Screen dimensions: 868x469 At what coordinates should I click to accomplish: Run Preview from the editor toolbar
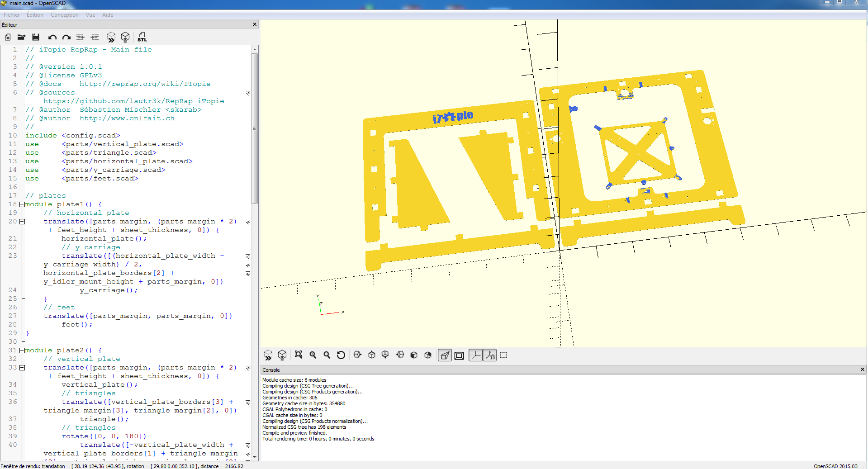pyautogui.click(x=111, y=37)
